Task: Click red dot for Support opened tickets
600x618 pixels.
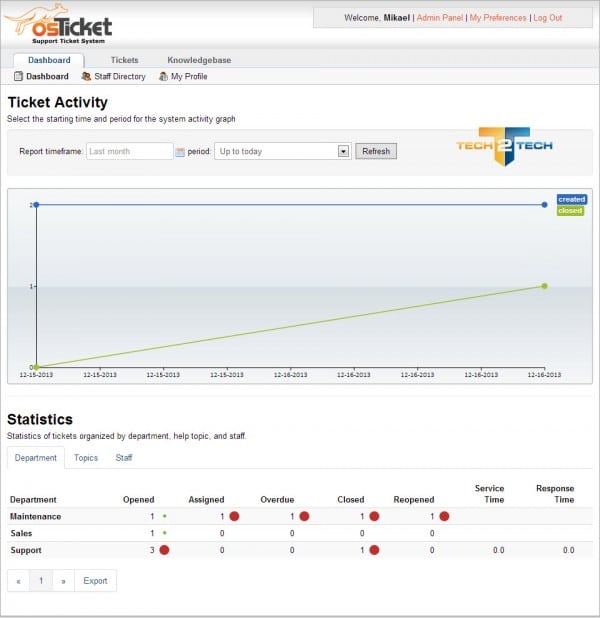Action: click(164, 550)
